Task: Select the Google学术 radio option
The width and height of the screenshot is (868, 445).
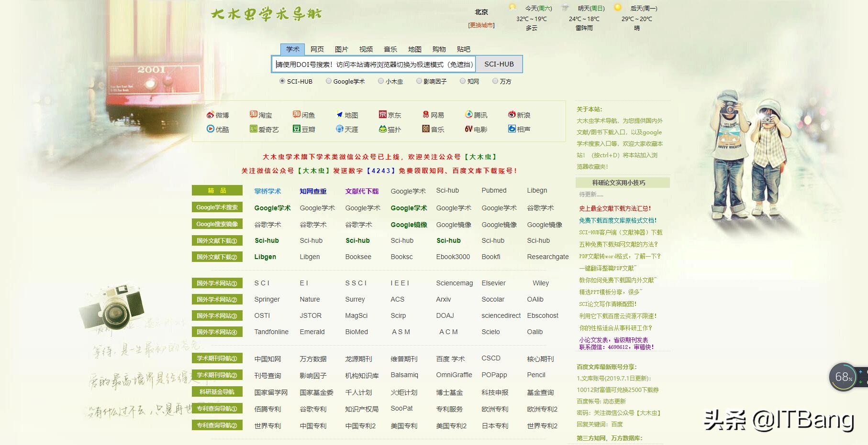Action: tap(329, 81)
